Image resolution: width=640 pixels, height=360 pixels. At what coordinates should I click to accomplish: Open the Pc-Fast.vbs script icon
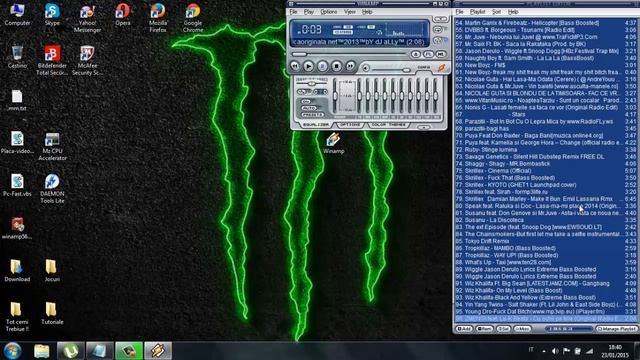17,185
